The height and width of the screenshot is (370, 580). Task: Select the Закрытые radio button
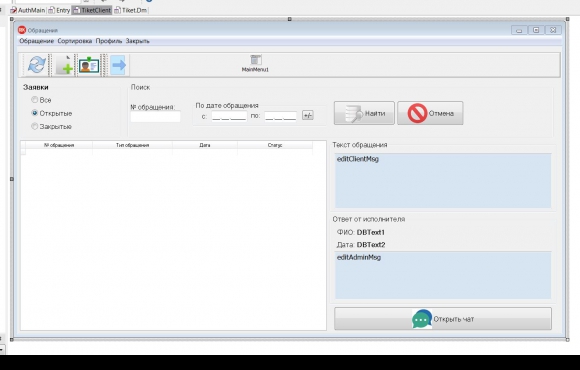pos(34,126)
